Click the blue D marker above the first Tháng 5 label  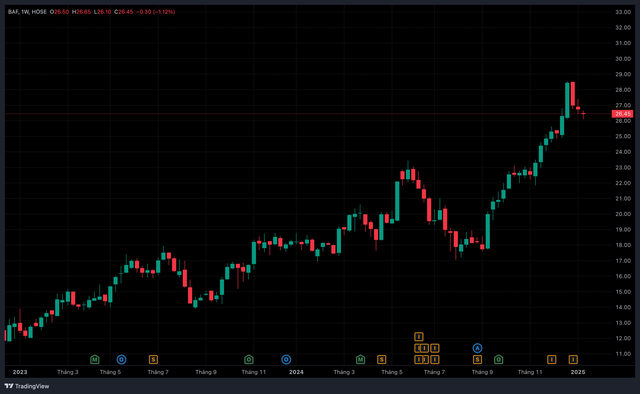pos(121,359)
